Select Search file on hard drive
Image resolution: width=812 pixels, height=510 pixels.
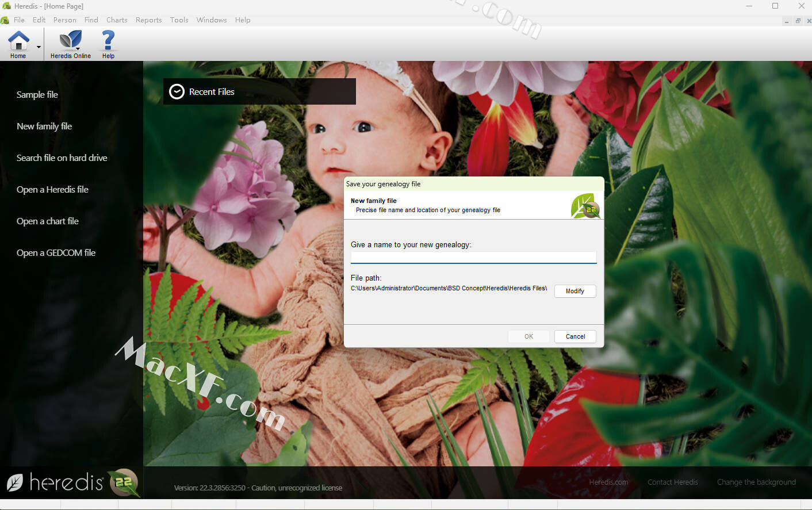62,158
